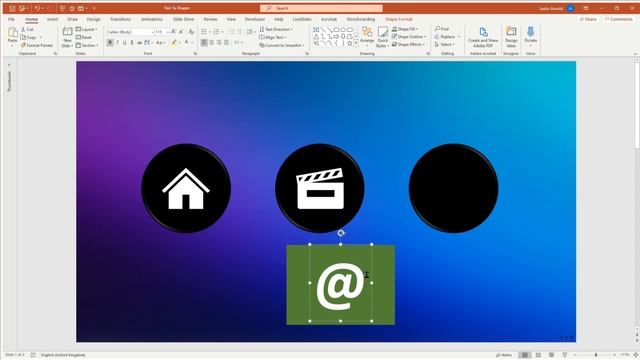
Task: Click the Reset slide button
Action: [x=84, y=37]
